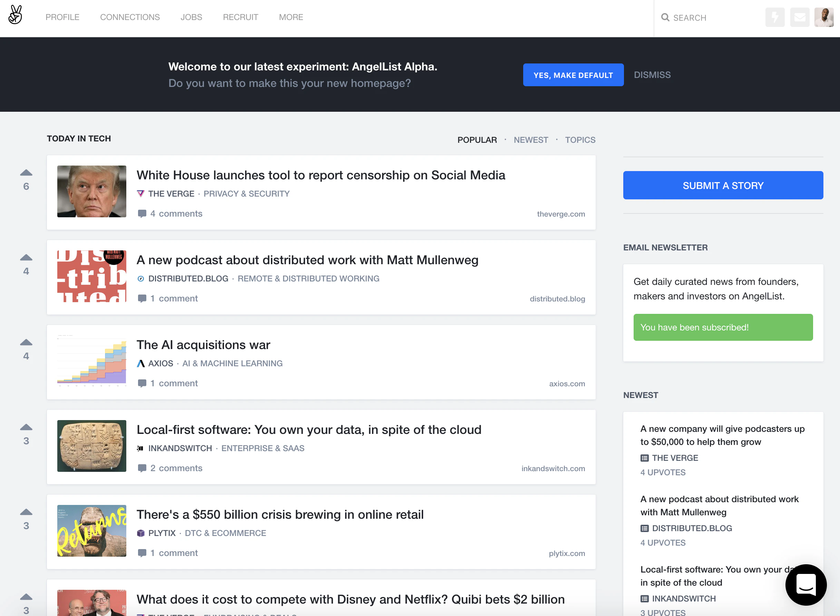Upvote the White House censorship story

[26, 173]
